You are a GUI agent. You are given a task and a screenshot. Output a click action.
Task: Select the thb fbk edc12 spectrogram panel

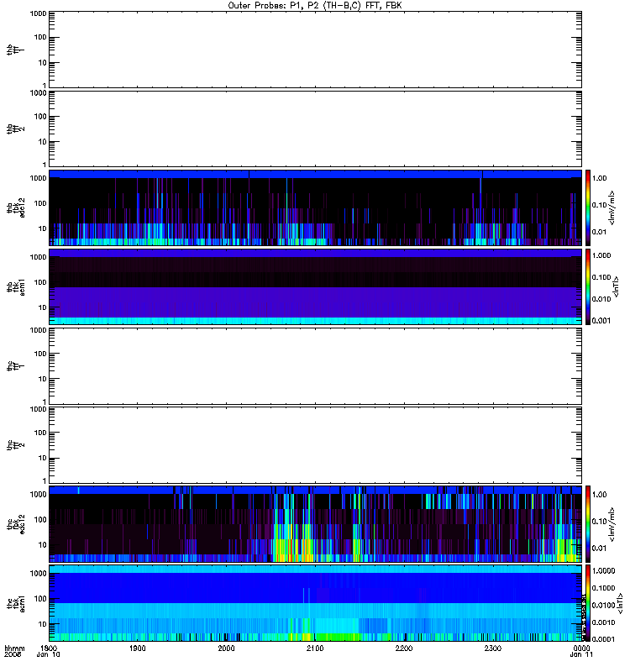(x=316, y=207)
